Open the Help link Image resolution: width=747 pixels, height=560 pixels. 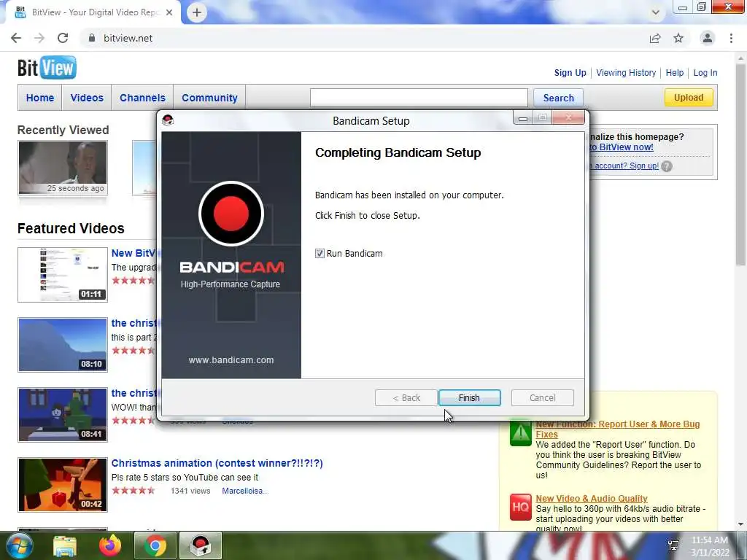point(675,73)
